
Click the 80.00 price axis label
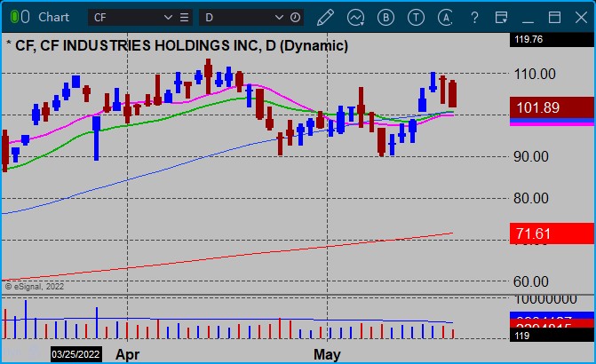(531, 198)
